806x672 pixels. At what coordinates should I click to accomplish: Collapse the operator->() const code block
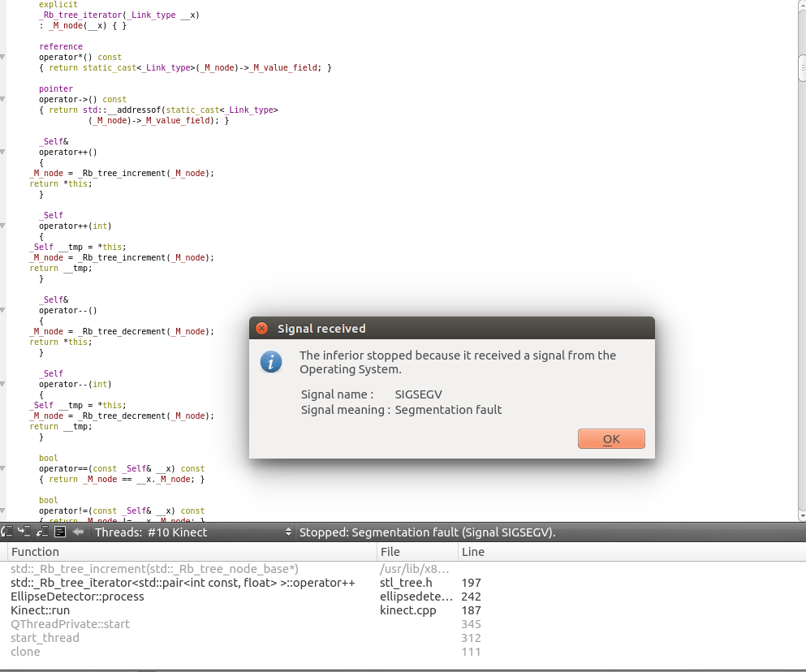pyautogui.click(x=2, y=100)
